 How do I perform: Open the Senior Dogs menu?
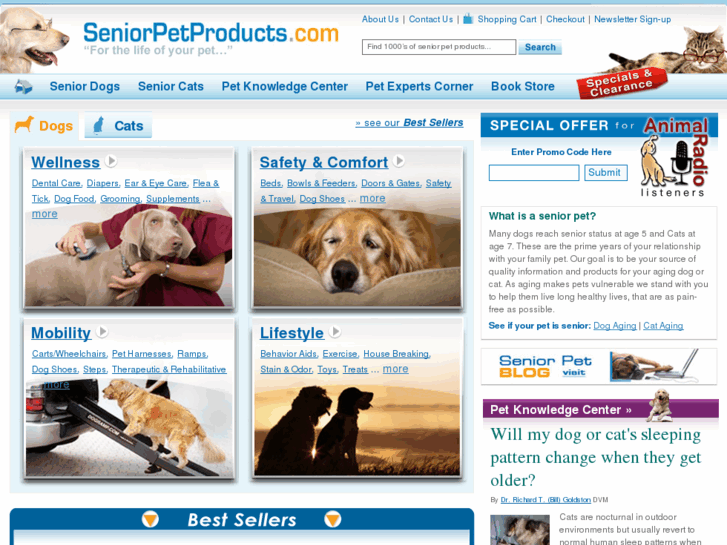(85, 86)
